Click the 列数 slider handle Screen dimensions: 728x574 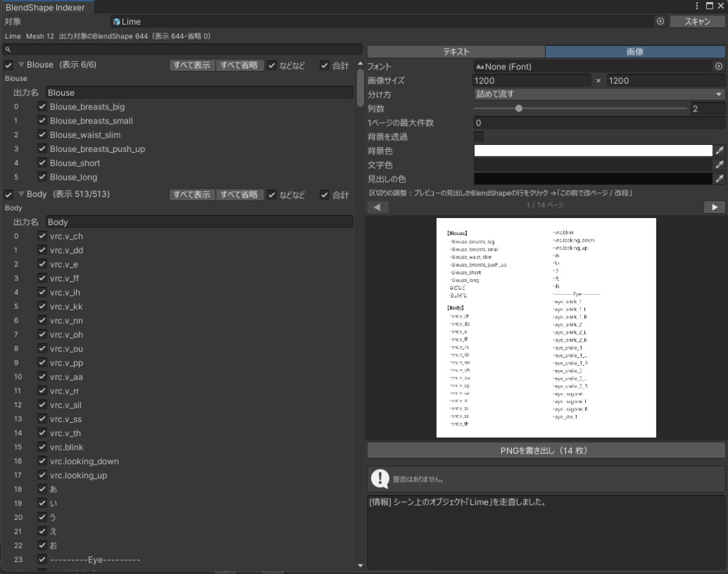(x=518, y=108)
